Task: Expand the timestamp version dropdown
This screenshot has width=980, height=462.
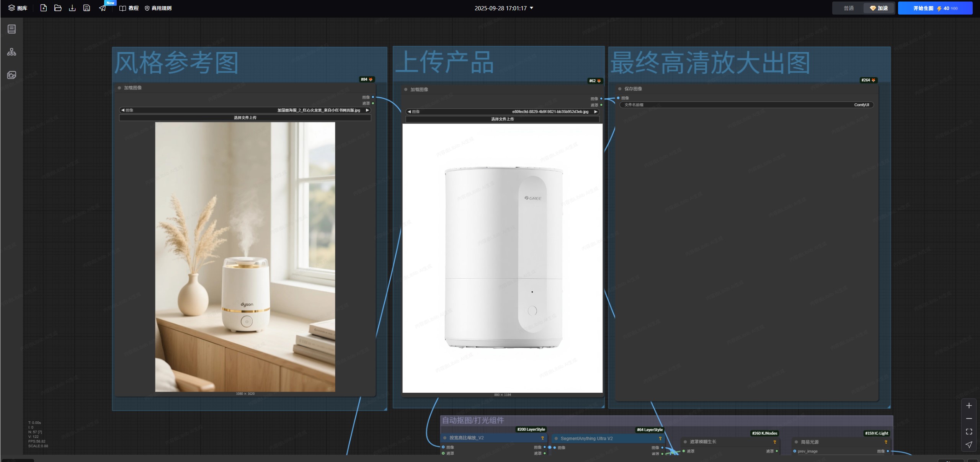Action: [531, 8]
